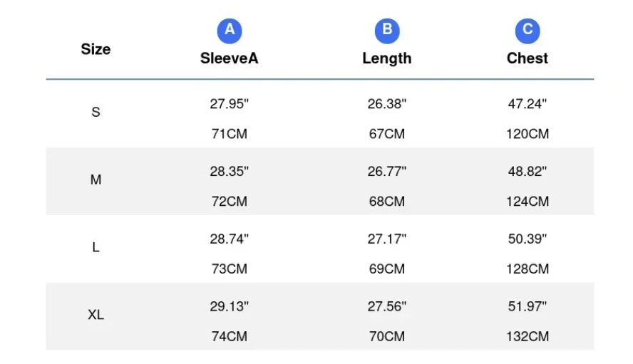Click the 48.82" chest value
Image resolution: width=633 pixels, height=364 pixels.
(x=527, y=171)
